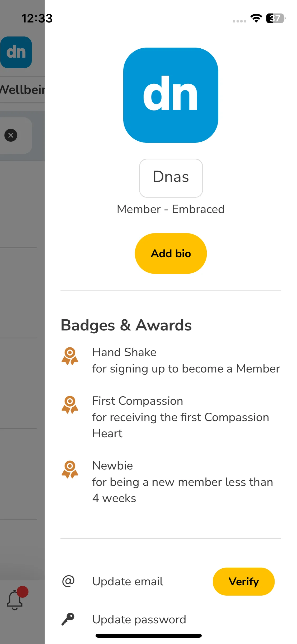Viewport: 297px width, 644px height.
Task: Edit the Dnas username field
Action: click(171, 178)
